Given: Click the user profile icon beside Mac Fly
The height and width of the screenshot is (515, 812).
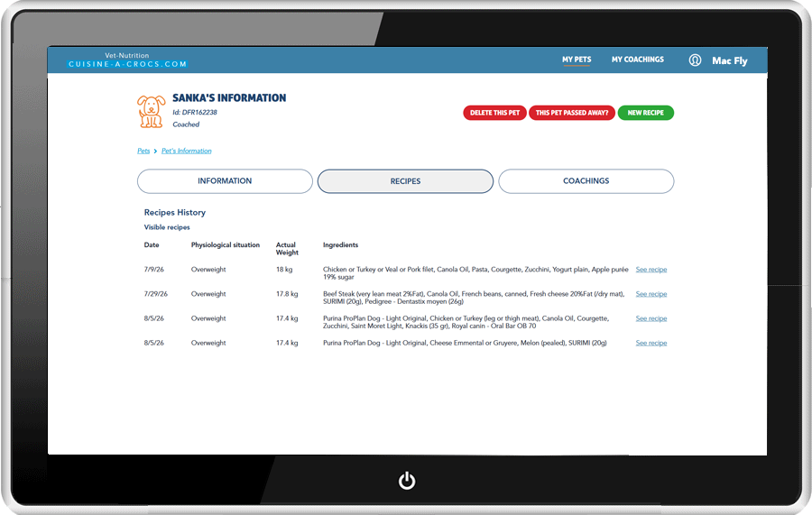Looking at the screenshot, I should (x=695, y=60).
